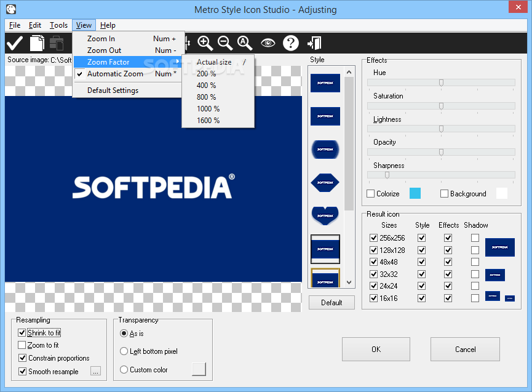Screen dimensions: 532x392
Task: Expand the Zoom Factor submenu
Action: click(129, 62)
